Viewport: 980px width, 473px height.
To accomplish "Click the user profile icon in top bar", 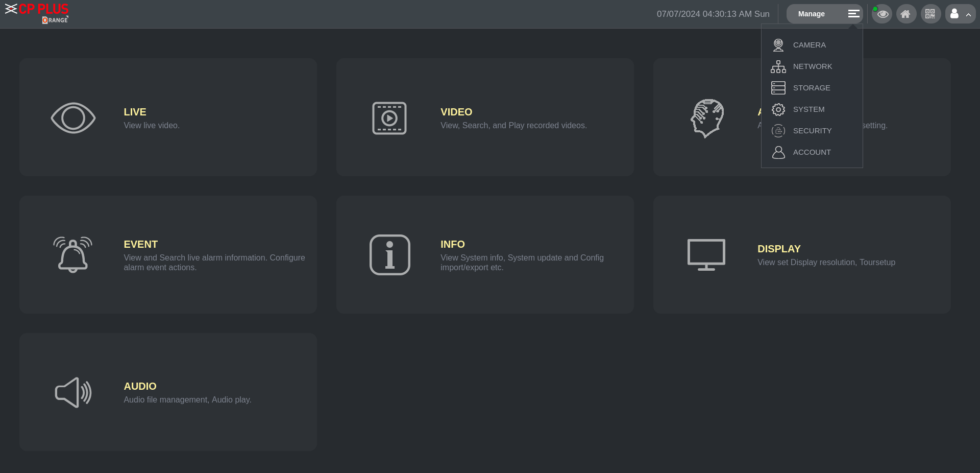I will point(954,14).
